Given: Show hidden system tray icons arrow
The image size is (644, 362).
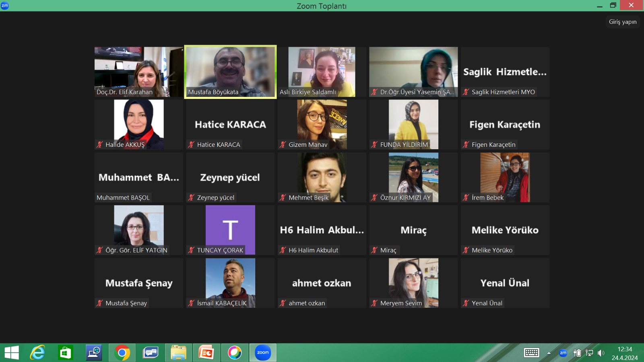Looking at the screenshot, I should 549,353.
